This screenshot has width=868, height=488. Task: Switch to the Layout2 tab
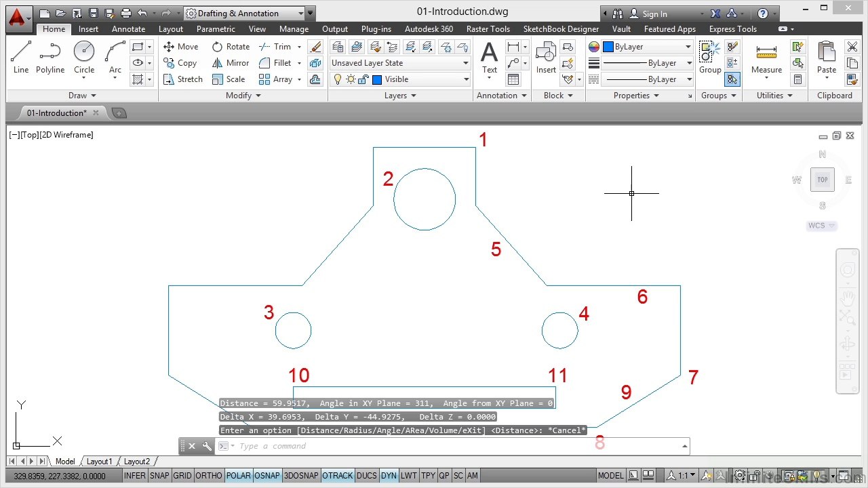(x=137, y=462)
